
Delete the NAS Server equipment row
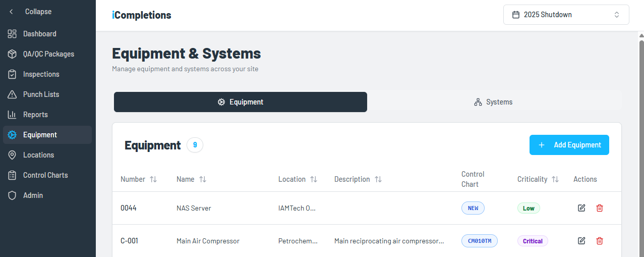click(600, 208)
